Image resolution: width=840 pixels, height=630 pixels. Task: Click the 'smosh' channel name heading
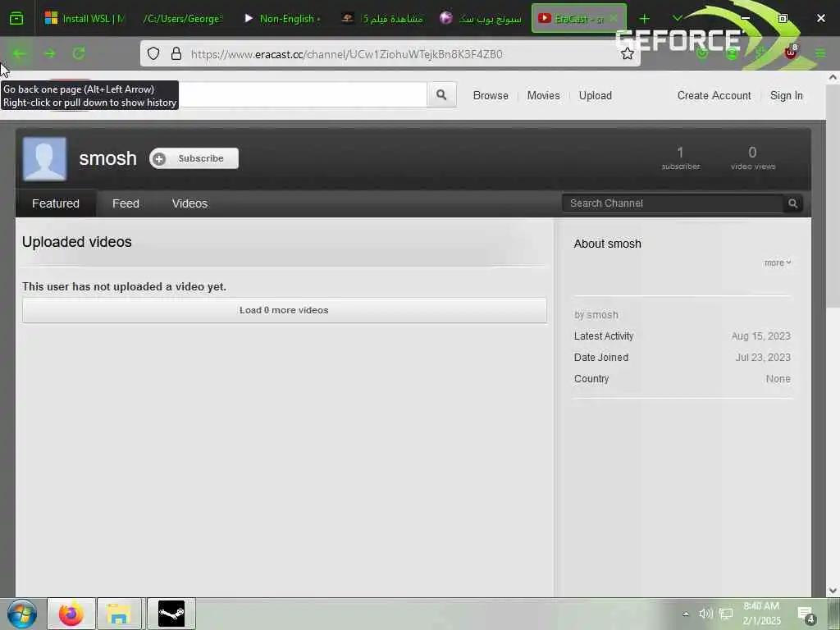pyautogui.click(x=107, y=158)
